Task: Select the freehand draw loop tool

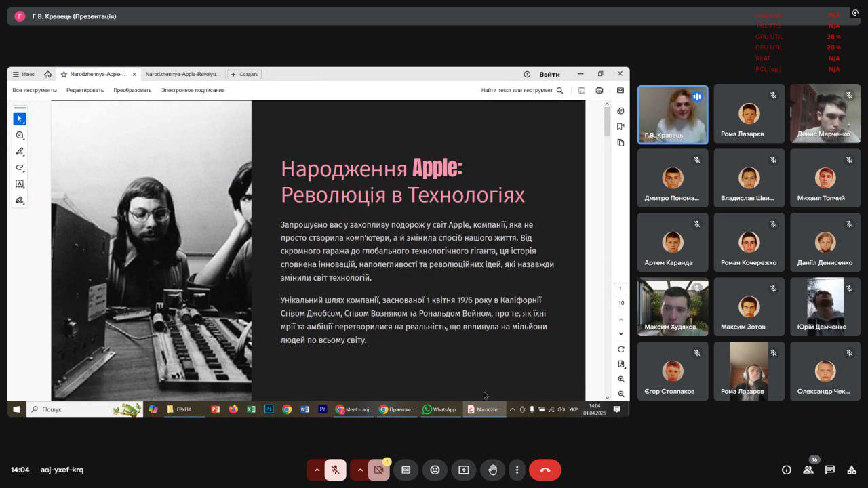Action: pyautogui.click(x=20, y=167)
